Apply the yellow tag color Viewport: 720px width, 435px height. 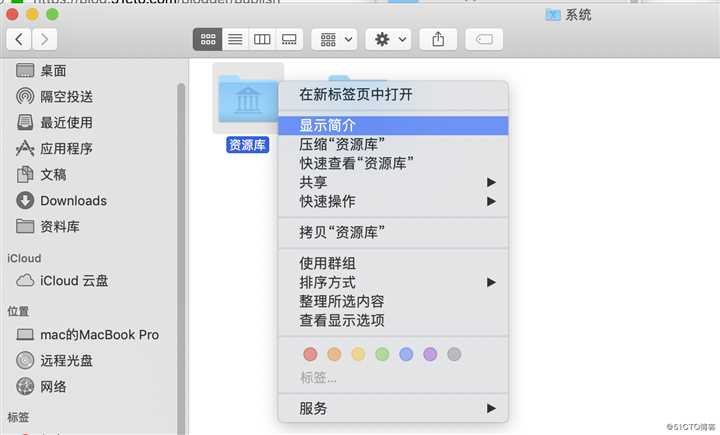pyautogui.click(x=358, y=354)
